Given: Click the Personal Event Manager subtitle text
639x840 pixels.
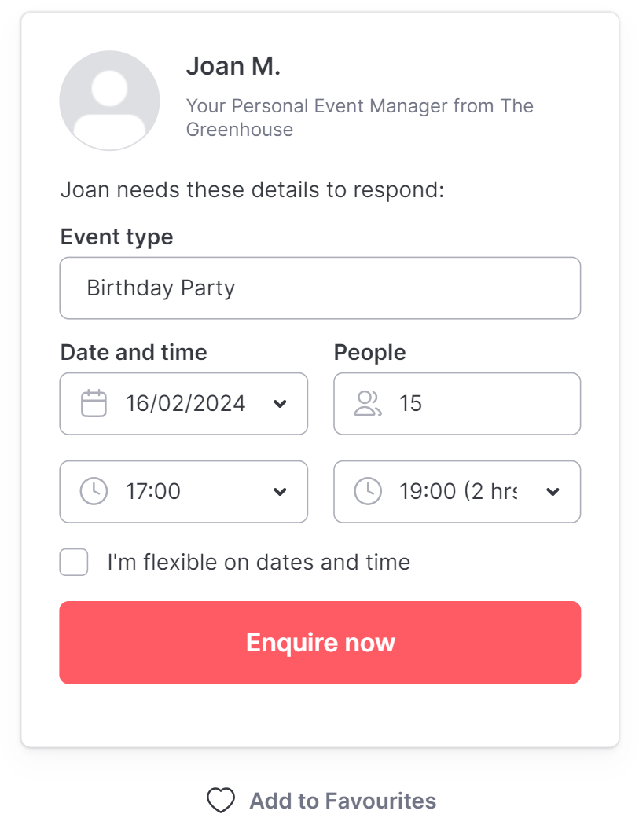Looking at the screenshot, I should click(360, 117).
